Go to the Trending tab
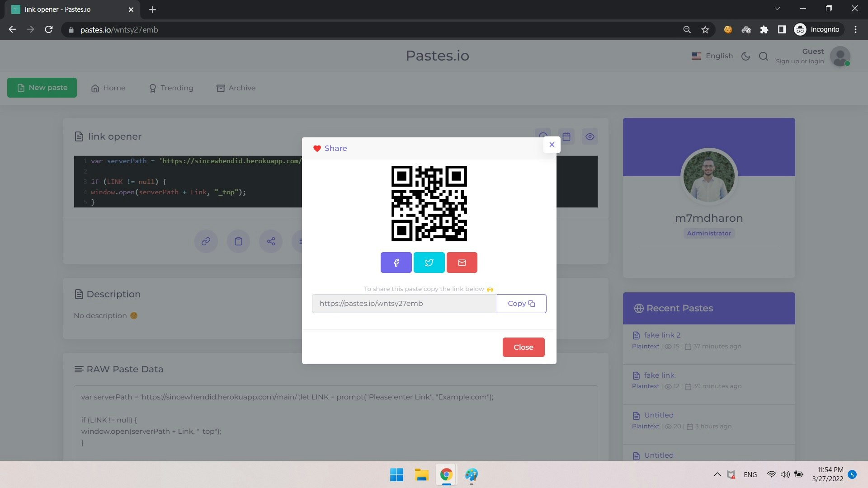The image size is (868, 488). [171, 88]
